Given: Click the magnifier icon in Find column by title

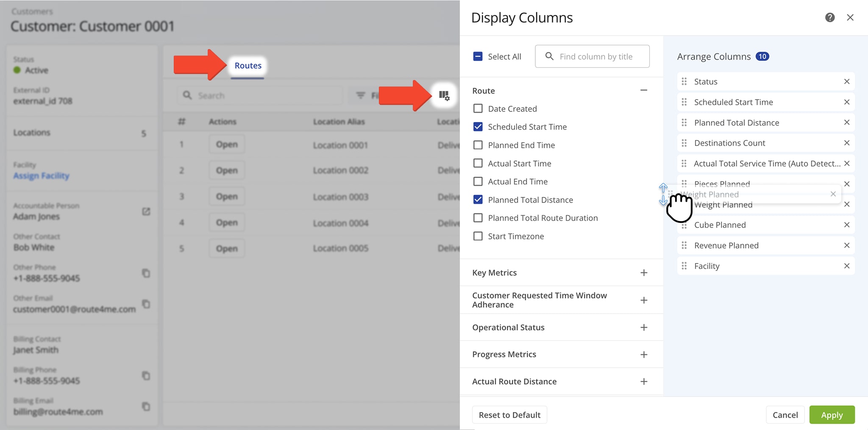Looking at the screenshot, I should [x=550, y=56].
